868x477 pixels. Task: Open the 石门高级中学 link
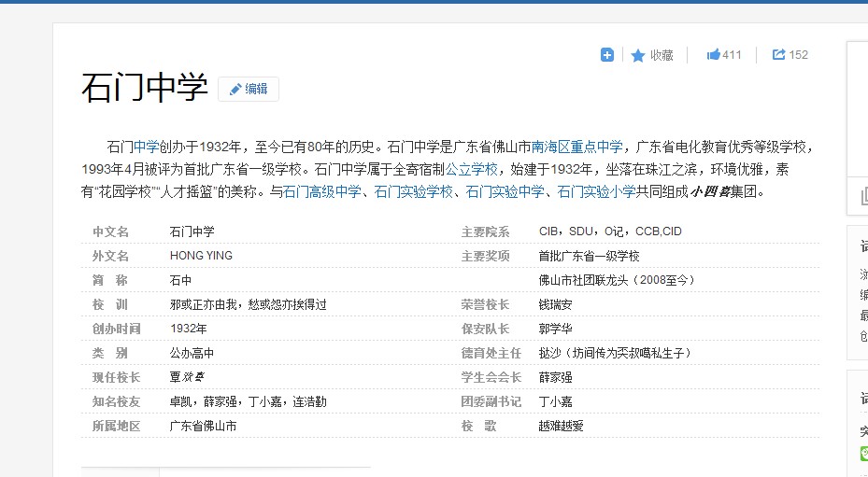click(321, 192)
